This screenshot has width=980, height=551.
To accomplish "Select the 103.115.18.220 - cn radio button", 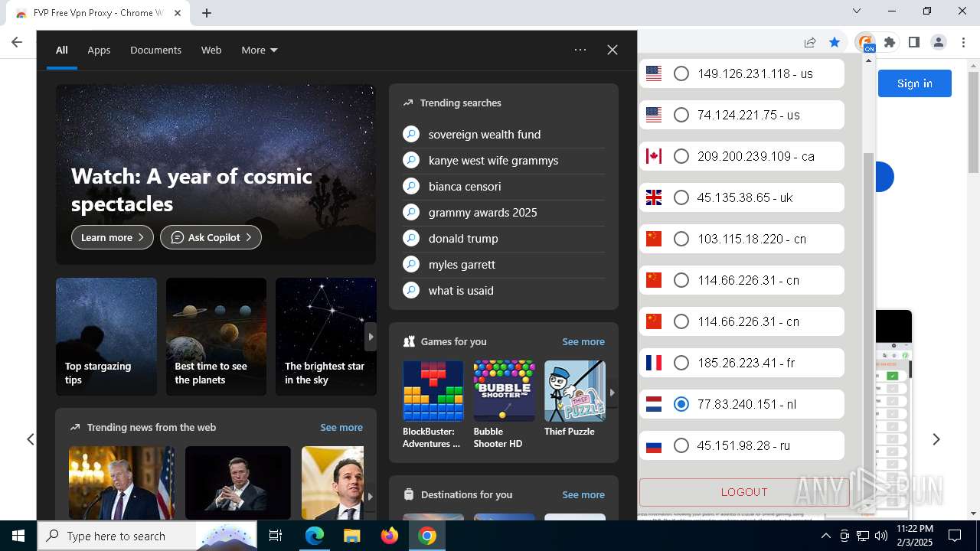I will (681, 239).
